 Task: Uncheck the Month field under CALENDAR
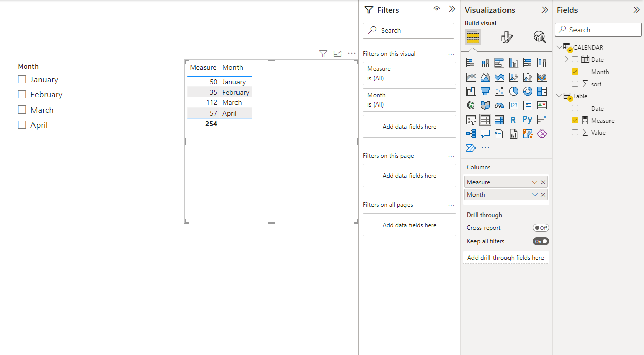pyautogui.click(x=575, y=72)
